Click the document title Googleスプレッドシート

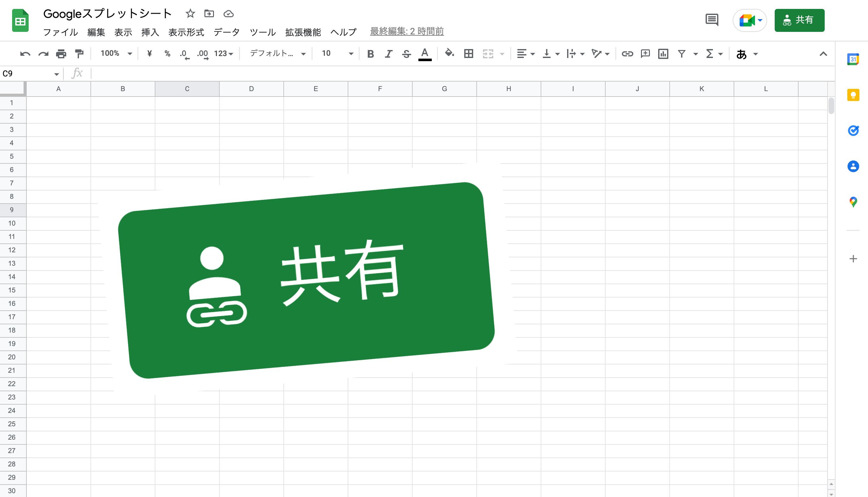click(x=107, y=14)
